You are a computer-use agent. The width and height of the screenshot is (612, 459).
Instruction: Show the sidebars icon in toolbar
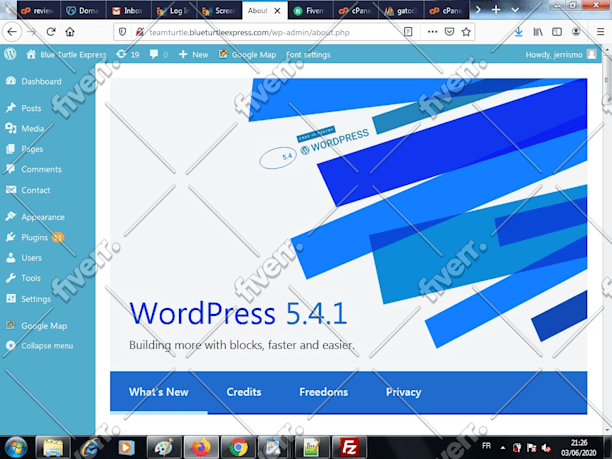tap(557, 32)
